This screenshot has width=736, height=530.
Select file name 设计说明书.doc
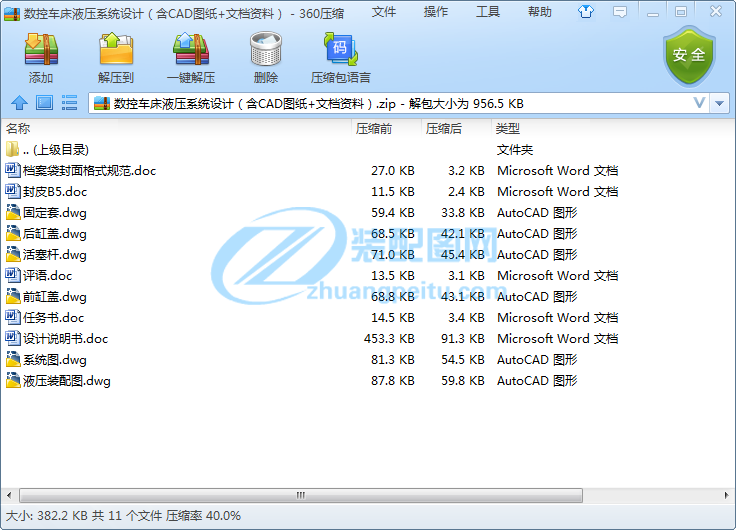tap(66, 338)
